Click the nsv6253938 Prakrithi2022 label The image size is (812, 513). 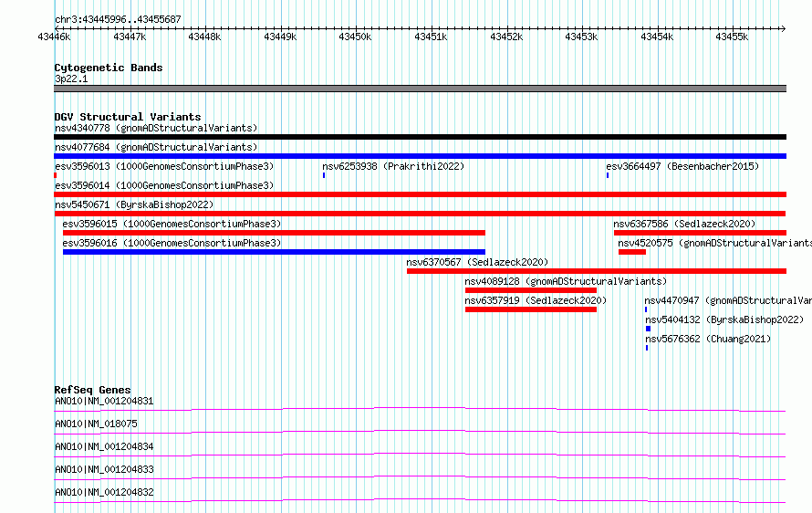pos(393,166)
